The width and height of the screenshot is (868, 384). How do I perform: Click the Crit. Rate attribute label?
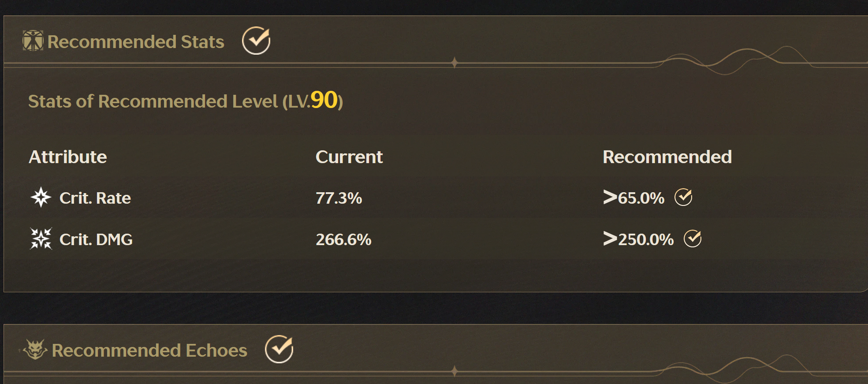tap(95, 198)
